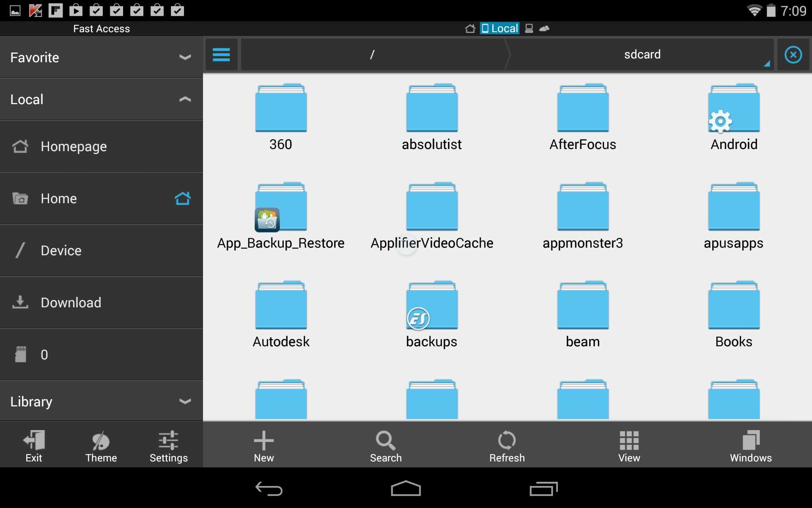This screenshot has height=508, width=812.
Task: Toggle Home as default blue house icon
Action: tap(183, 198)
